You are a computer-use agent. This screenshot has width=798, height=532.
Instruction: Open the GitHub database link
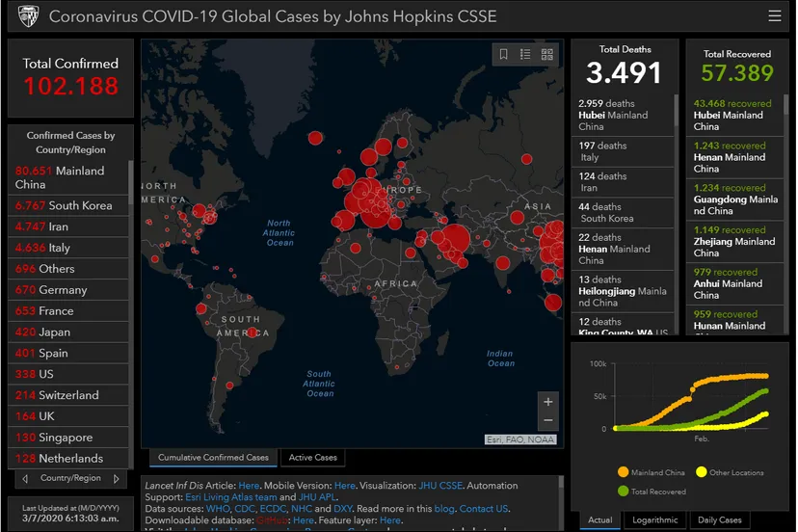272,520
